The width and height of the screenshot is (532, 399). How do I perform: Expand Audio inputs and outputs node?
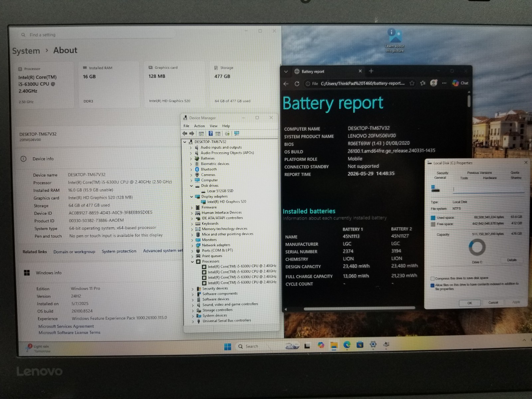coord(191,148)
